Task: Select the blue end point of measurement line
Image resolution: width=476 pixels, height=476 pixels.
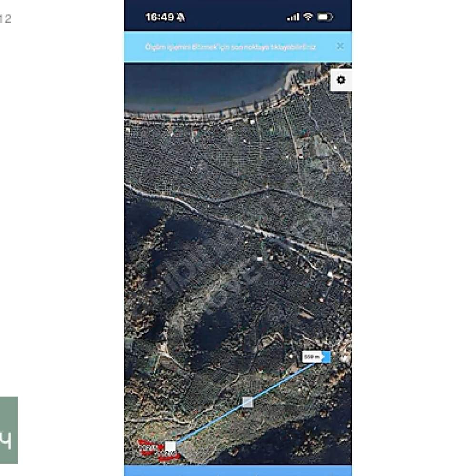Action: [x=327, y=357]
